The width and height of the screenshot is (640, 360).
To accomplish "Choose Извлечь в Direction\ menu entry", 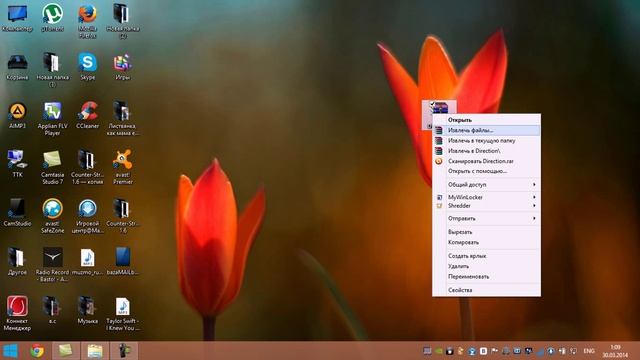I will [x=487, y=151].
